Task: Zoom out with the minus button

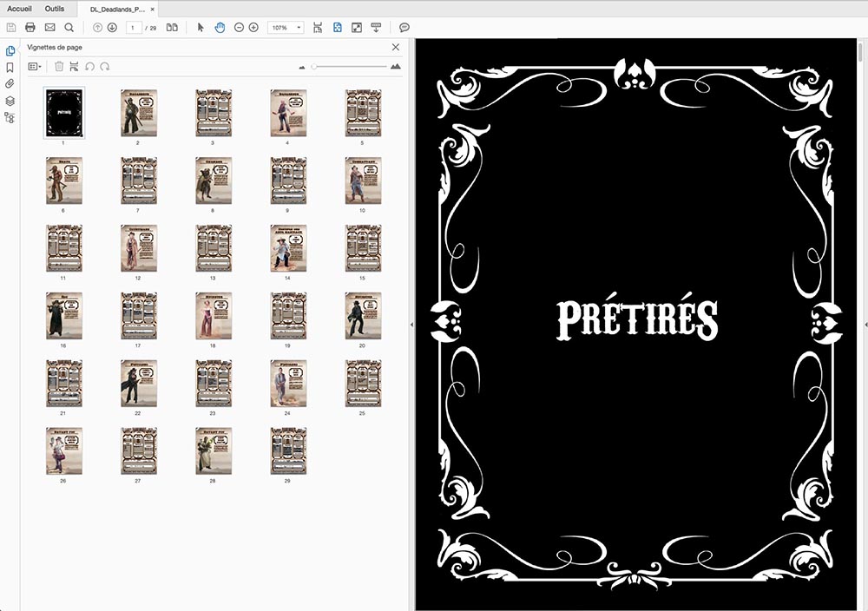Action: tap(240, 28)
